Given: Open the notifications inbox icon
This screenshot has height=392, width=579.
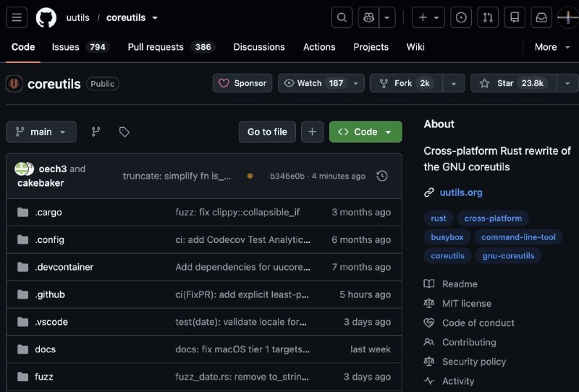Looking at the screenshot, I should (x=541, y=17).
